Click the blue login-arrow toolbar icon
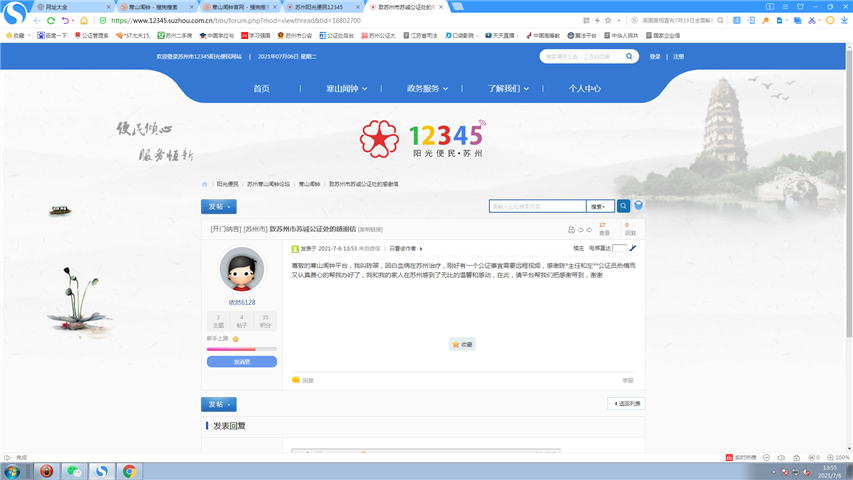The width and height of the screenshot is (853, 480). click(751, 21)
